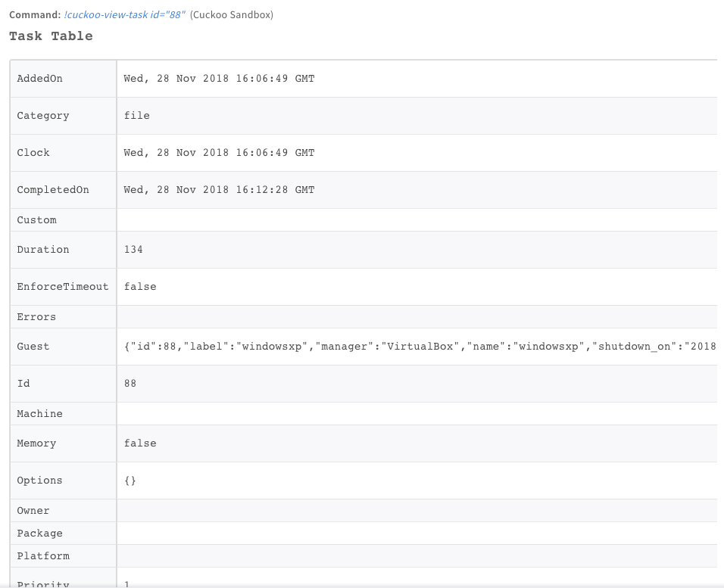Click the Clock row label
Image resolution: width=724 pixels, height=588 pixels.
(33, 153)
